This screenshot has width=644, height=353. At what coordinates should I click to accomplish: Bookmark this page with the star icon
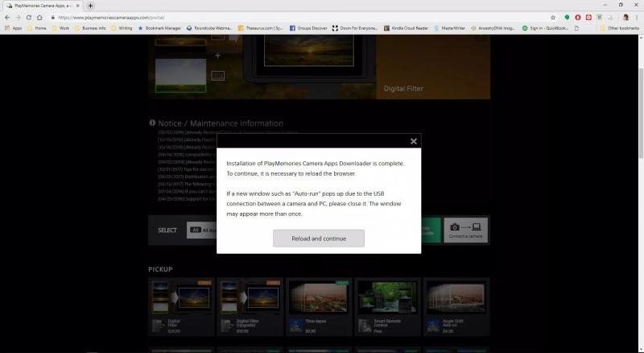[x=553, y=17]
